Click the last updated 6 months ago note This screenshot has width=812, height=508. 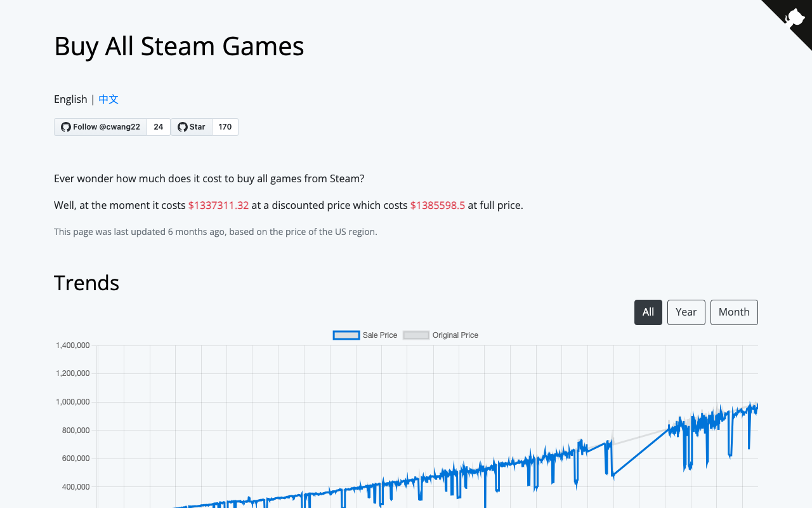(216, 232)
